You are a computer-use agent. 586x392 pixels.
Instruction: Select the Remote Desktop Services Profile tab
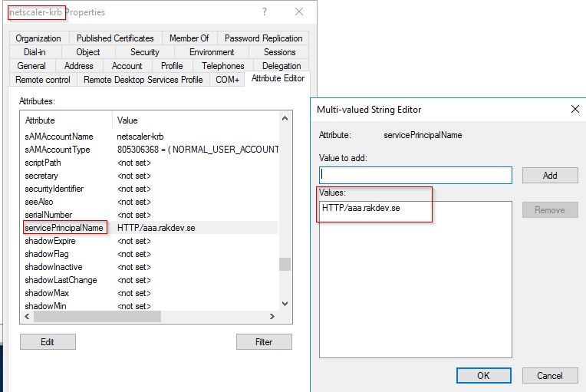tap(143, 80)
